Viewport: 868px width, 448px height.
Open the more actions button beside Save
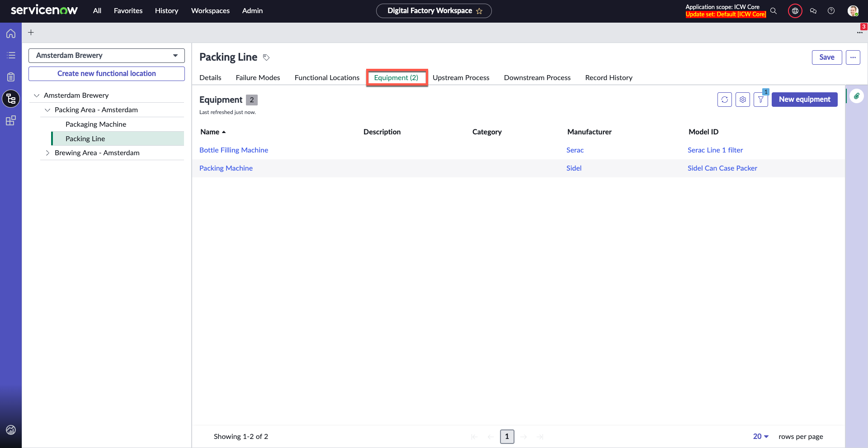pyautogui.click(x=853, y=57)
